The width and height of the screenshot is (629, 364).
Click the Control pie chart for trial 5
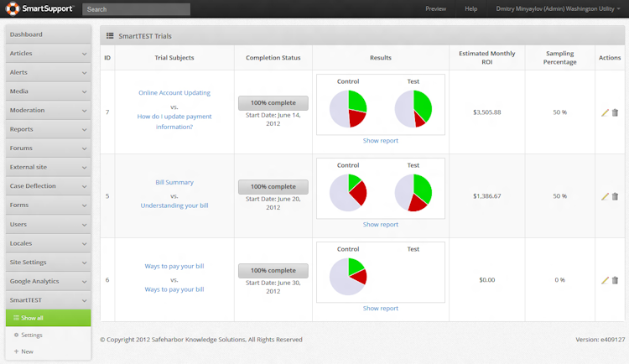click(x=348, y=193)
